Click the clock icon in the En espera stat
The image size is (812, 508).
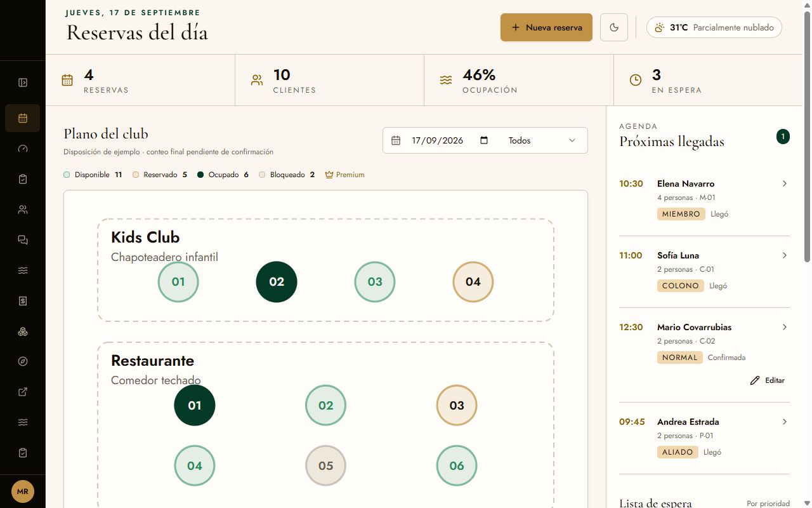(x=636, y=80)
